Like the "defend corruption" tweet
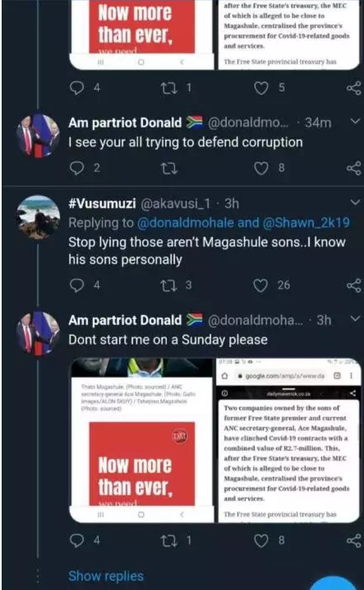The width and height of the screenshot is (364, 590). (261, 168)
